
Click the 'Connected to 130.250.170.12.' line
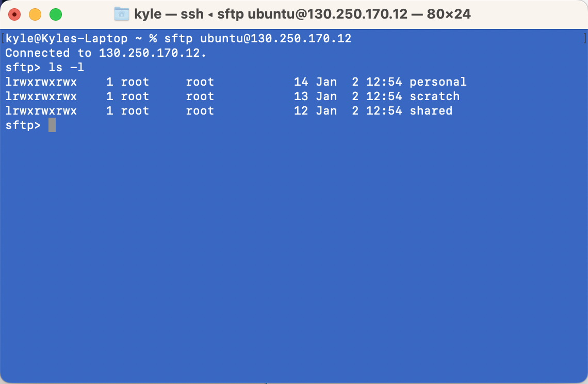tap(106, 53)
